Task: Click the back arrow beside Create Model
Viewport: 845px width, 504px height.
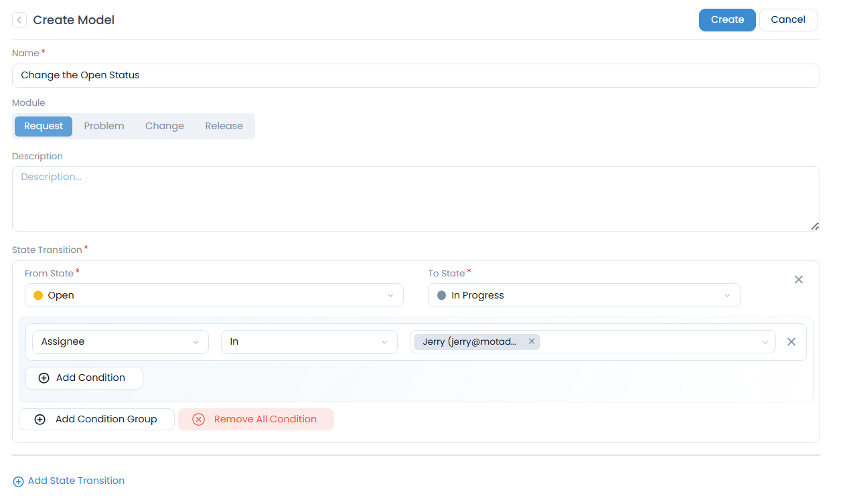Action: pos(19,20)
